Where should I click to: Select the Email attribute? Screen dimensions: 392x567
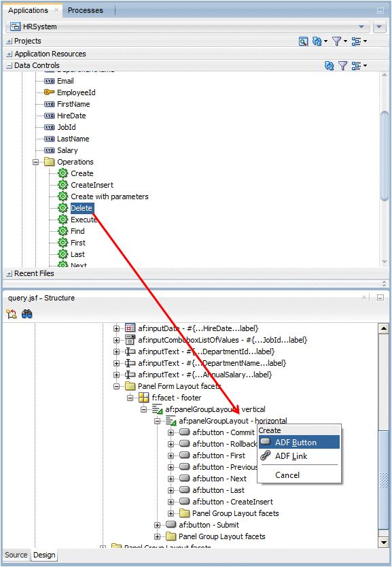(65, 81)
